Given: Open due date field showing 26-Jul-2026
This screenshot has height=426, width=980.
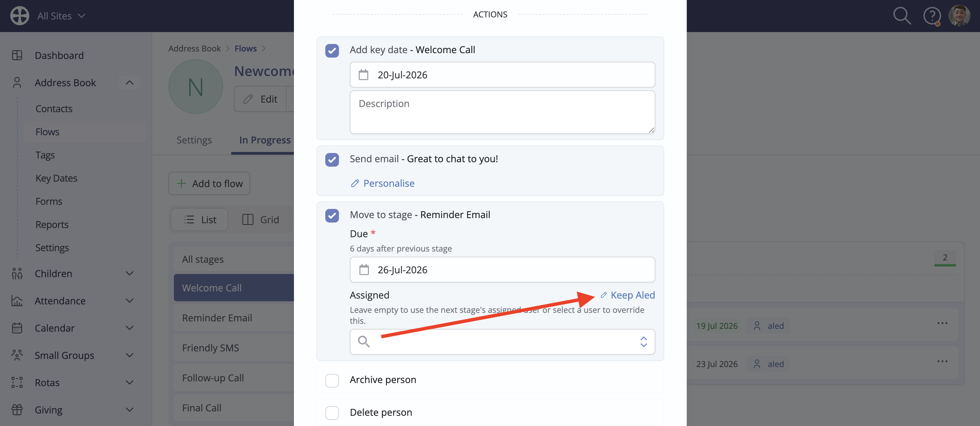Looking at the screenshot, I should point(502,269).
